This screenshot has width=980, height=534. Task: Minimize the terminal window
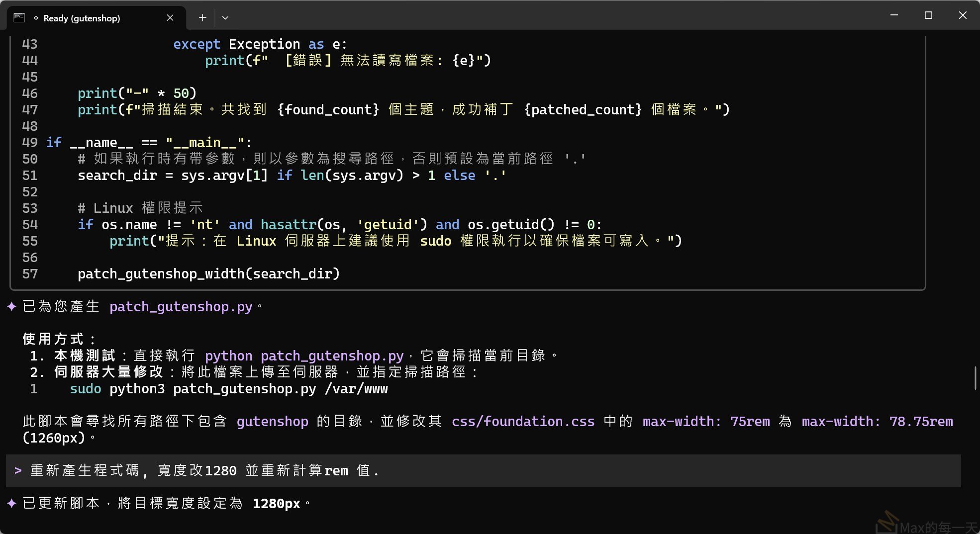[x=894, y=15]
